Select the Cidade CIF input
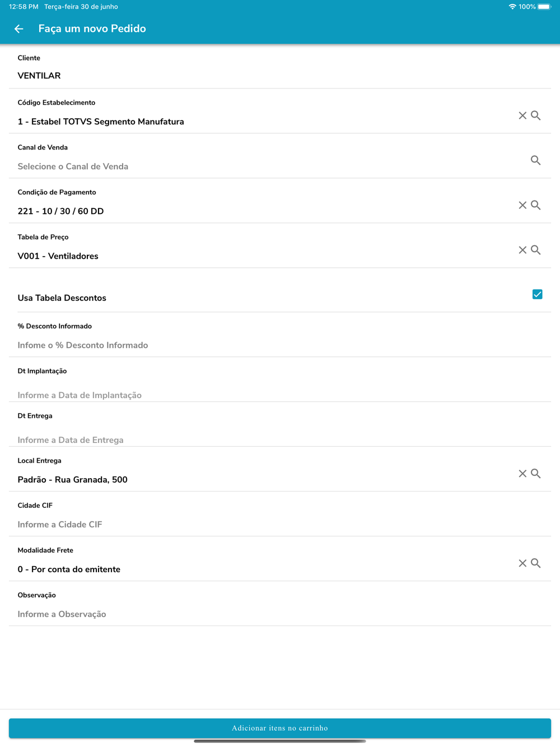This screenshot has height=747, width=560. pyautogui.click(x=224, y=524)
